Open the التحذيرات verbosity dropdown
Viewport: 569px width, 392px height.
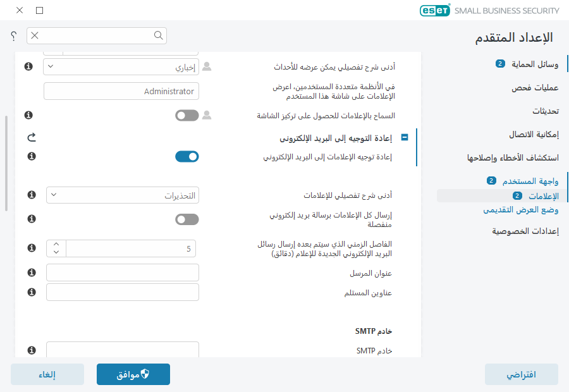tap(122, 195)
